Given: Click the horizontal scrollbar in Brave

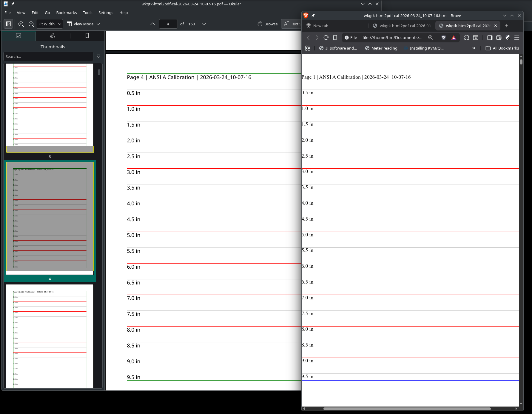Looking at the screenshot, I should coord(407,409).
